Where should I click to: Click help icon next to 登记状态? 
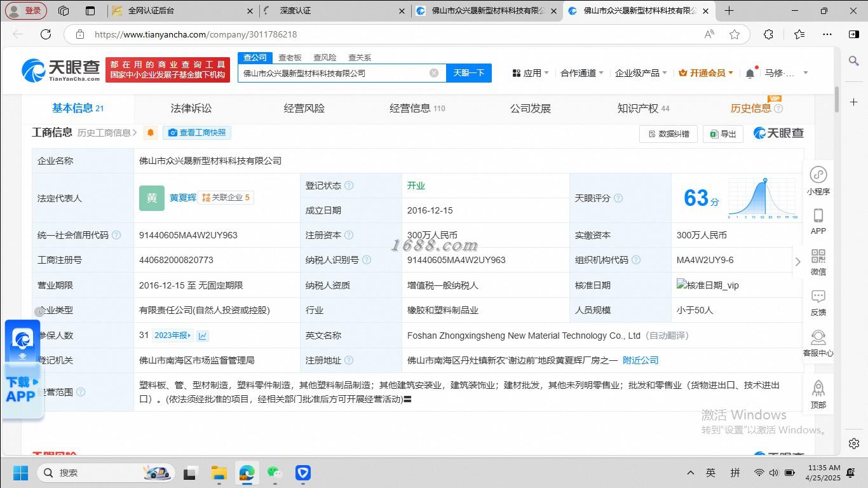coord(349,186)
